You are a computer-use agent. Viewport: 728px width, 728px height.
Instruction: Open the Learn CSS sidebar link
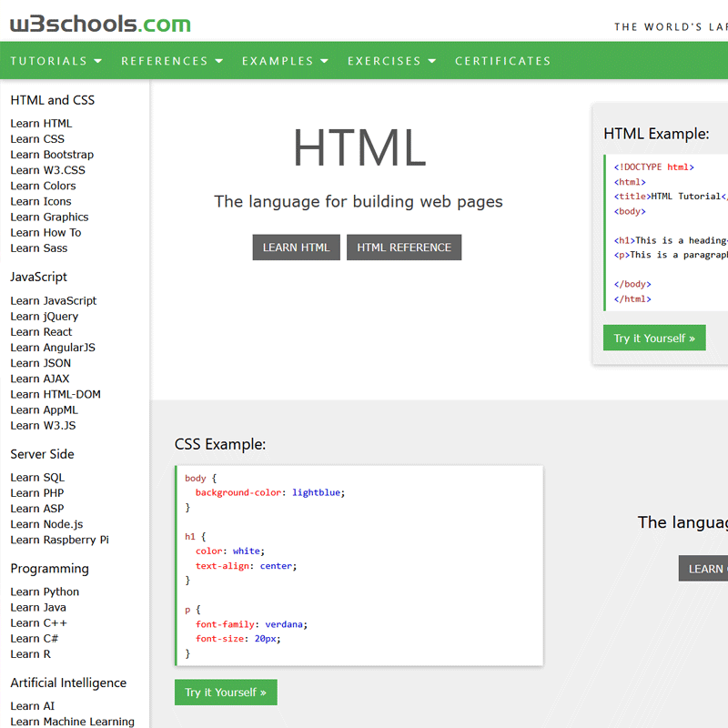[36, 138]
